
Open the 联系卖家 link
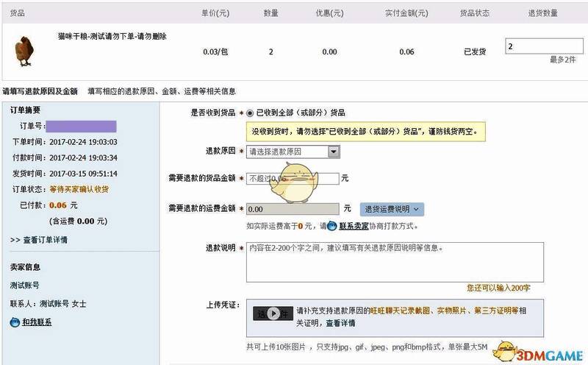(354, 226)
